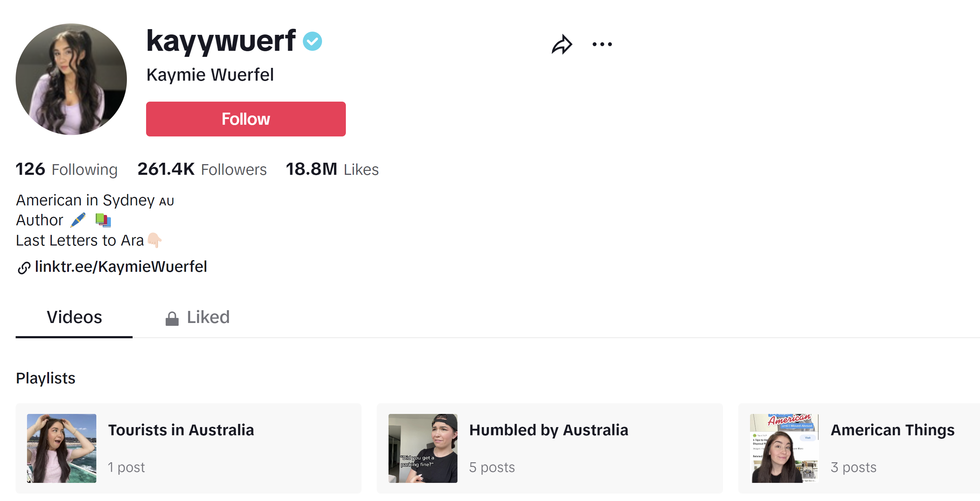The image size is (980, 501).
Task: View the 126 Following list
Action: click(66, 169)
